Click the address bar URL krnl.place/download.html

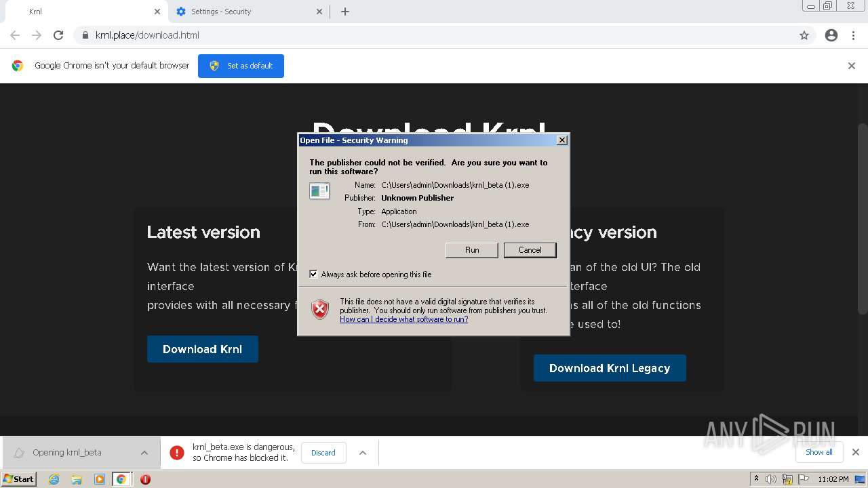147,35
